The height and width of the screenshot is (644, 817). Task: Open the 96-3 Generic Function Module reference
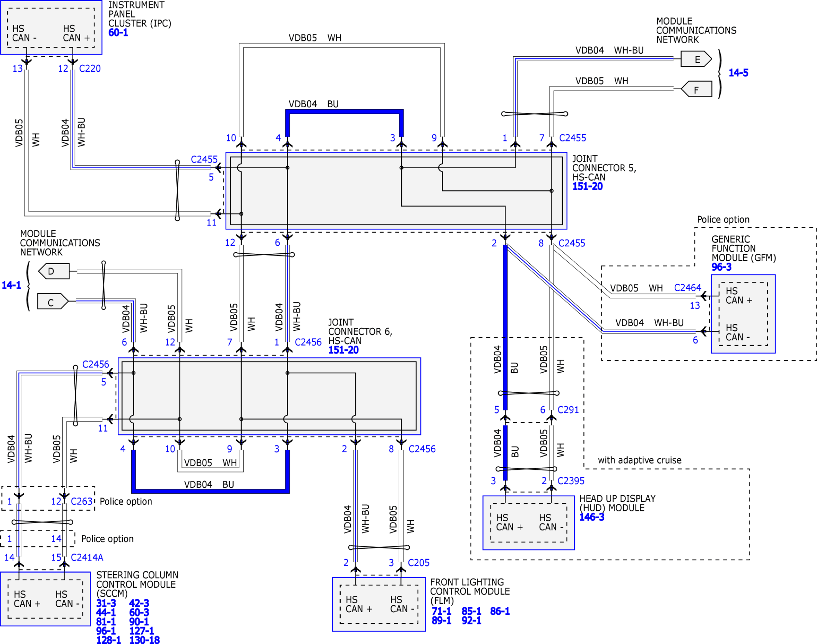(x=721, y=267)
